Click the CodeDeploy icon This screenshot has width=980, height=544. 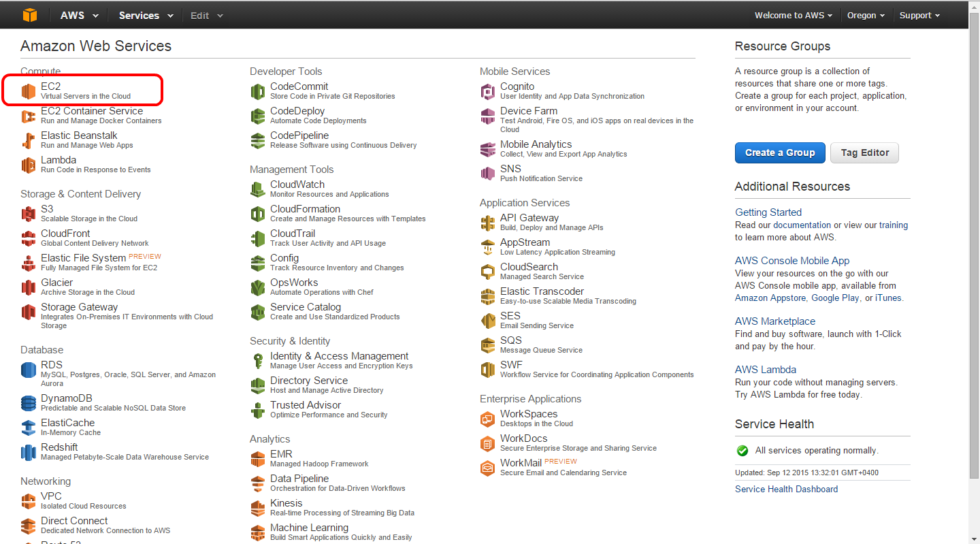258,116
